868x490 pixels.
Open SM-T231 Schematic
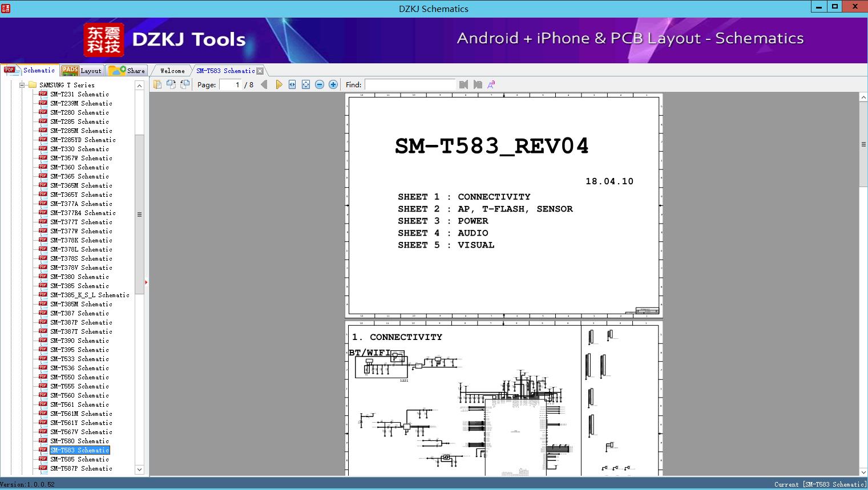click(x=79, y=94)
